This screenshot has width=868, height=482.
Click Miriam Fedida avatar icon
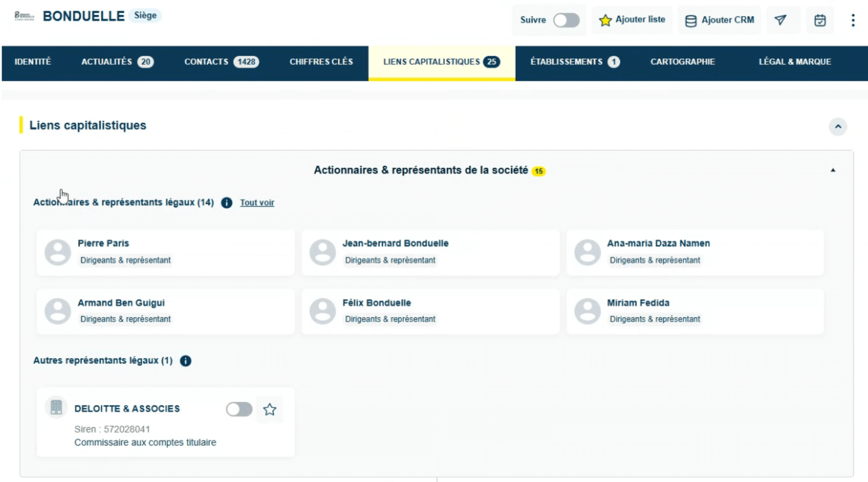tap(587, 311)
